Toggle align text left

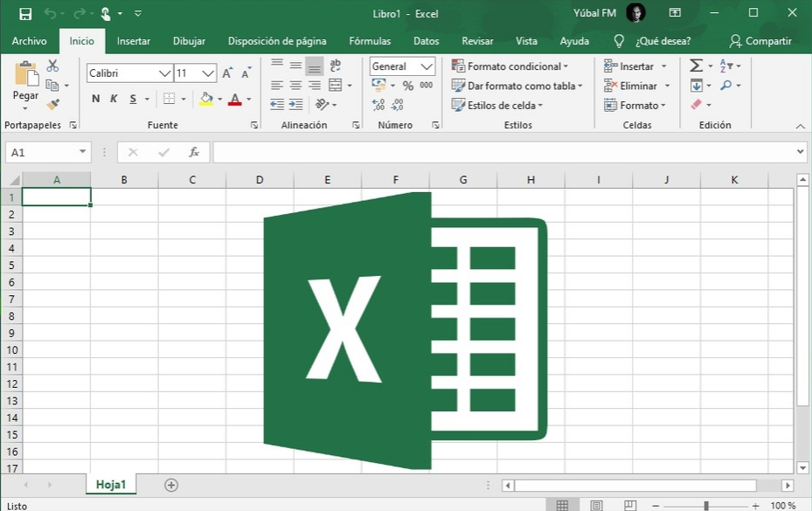277,85
